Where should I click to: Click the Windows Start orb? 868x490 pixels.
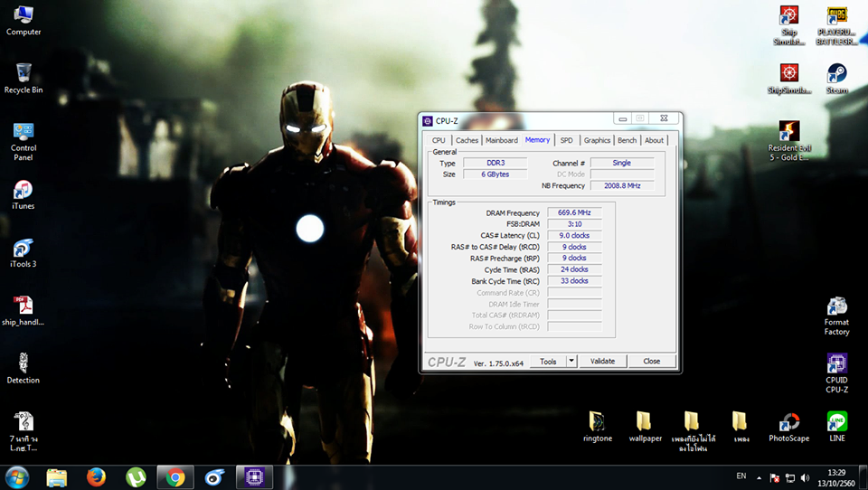(16, 477)
